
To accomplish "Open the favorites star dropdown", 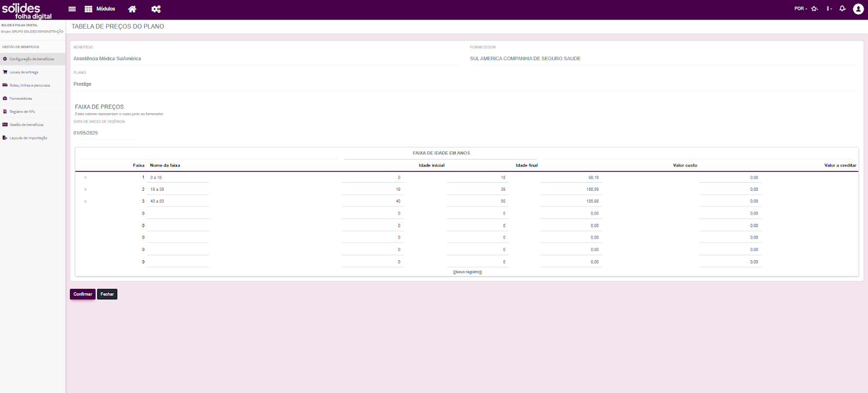I will (x=814, y=9).
